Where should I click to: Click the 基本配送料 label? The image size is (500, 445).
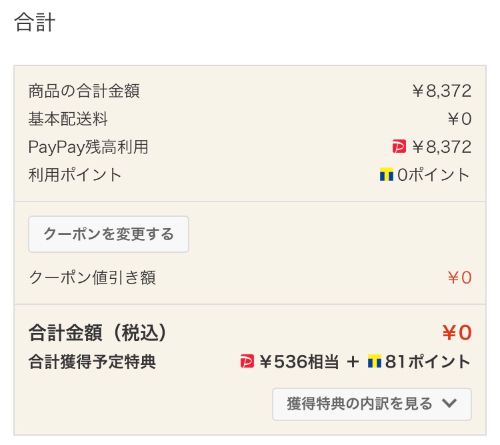[68, 119]
